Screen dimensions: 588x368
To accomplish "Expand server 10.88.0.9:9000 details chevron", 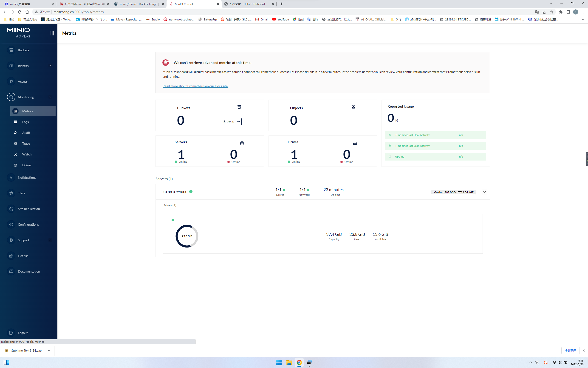I will pyautogui.click(x=484, y=192).
